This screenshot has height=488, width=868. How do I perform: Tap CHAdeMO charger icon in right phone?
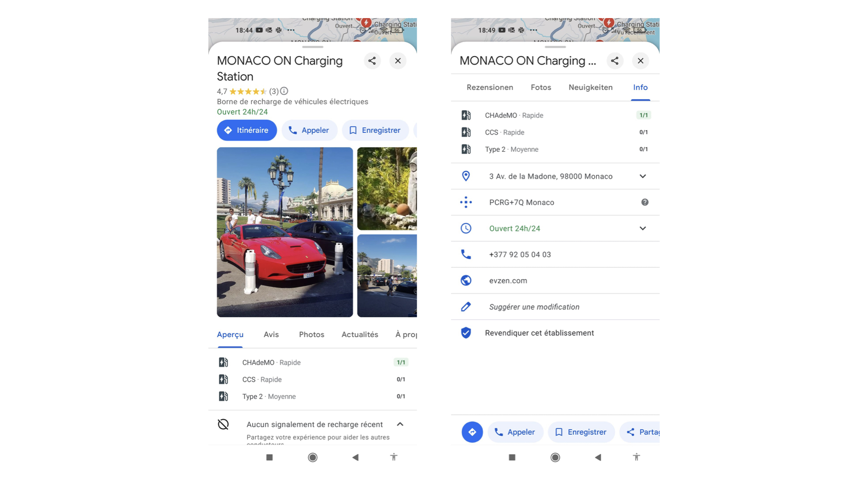pos(466,115)
